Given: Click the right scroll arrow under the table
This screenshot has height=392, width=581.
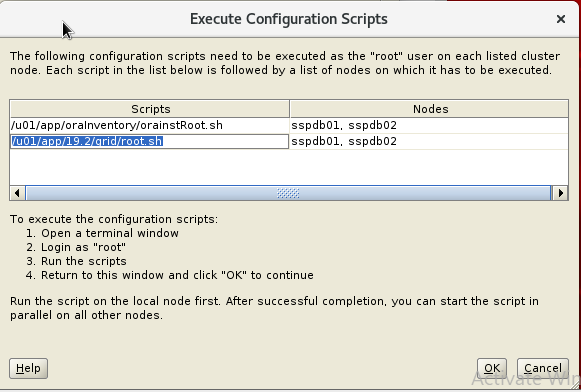Looking at the screenshot, I should (560, 193).
